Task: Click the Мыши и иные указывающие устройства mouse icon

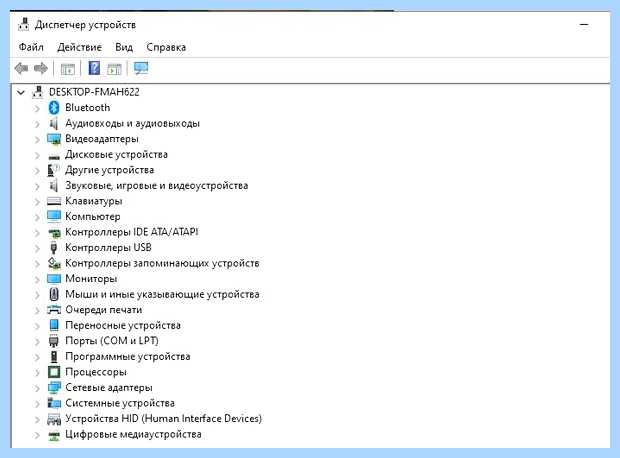Action: pos(54,294)
